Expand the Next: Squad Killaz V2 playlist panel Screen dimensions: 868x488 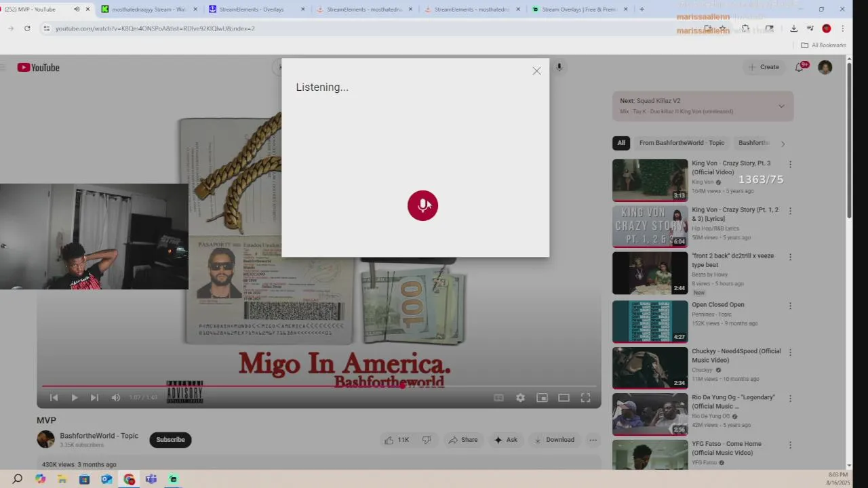coord(781,106)
